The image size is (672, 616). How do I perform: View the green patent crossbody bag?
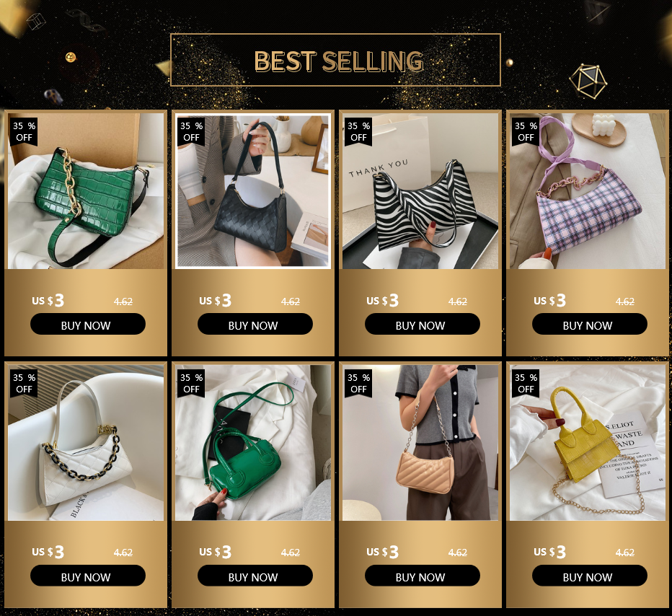tap(253, 443)
